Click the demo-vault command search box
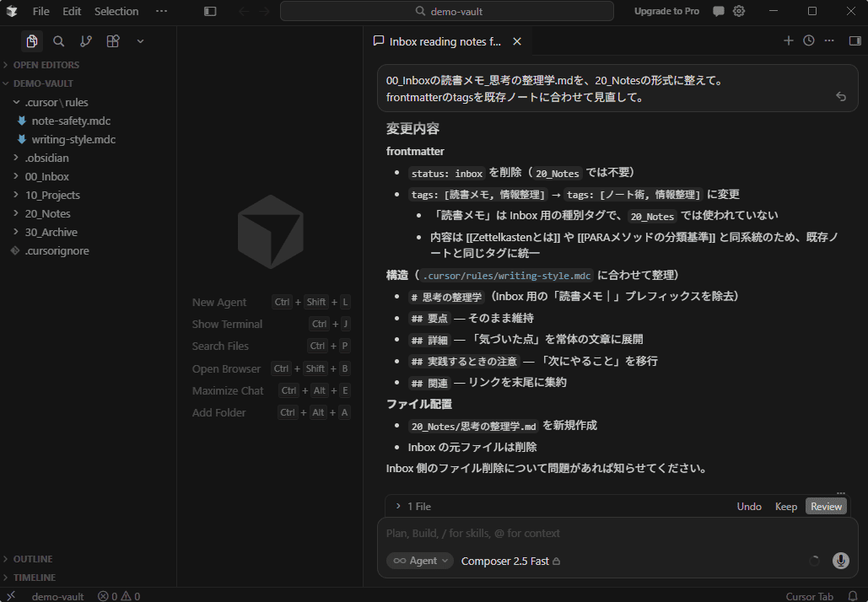Viewport: 868px width, 602px height. (x=447, y=11)
